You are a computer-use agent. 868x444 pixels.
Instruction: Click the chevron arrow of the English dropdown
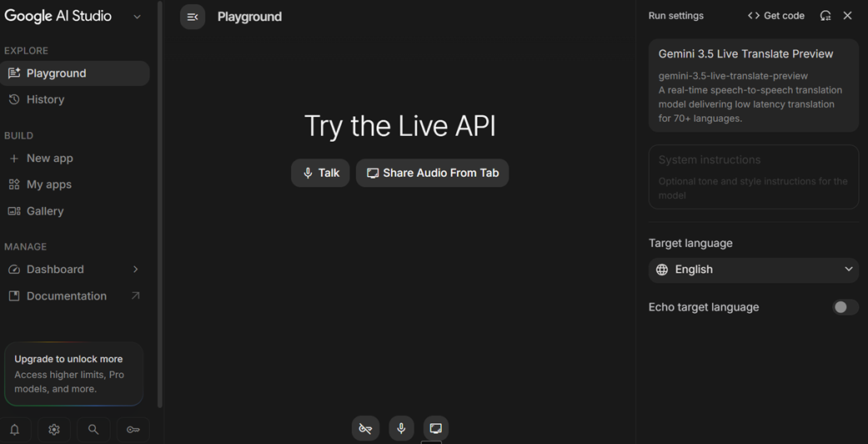pyautogui.click(x=848, y=270)
